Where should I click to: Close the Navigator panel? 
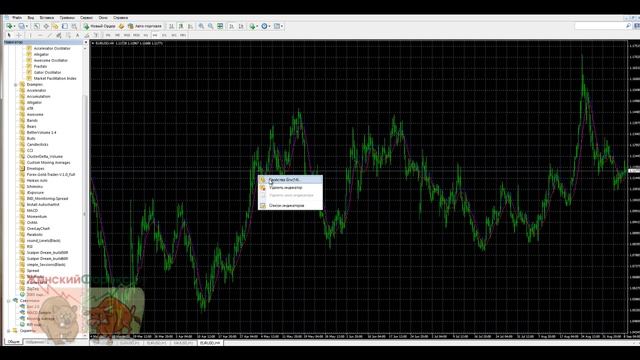pyautogui.click(x=86, y=42)
